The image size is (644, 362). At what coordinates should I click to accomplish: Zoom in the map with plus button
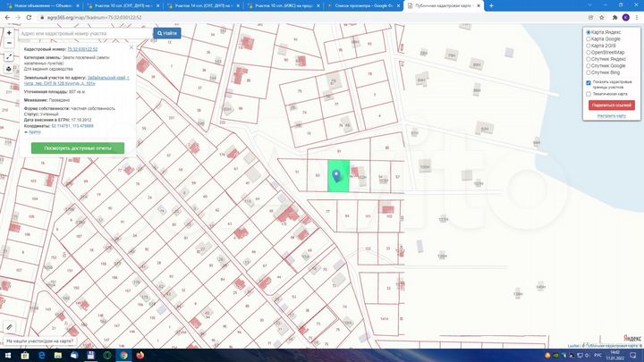click(x=9, y=33)
